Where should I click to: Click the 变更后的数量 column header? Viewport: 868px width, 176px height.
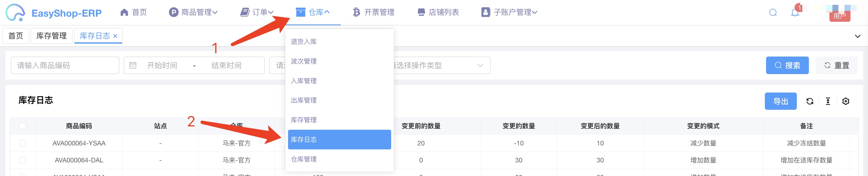click(x=600, y=126)
